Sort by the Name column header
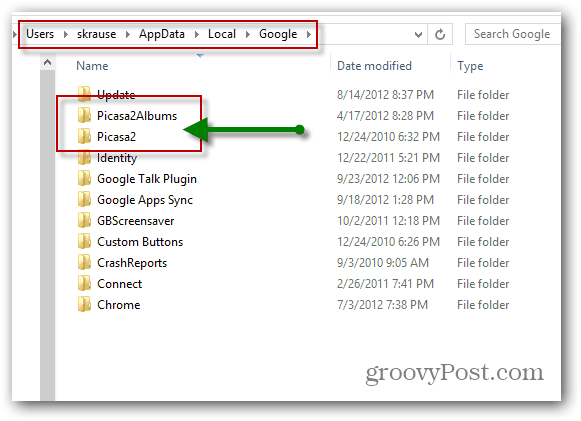The width and height of the screenshot is (581, 421). coord(92,66)
